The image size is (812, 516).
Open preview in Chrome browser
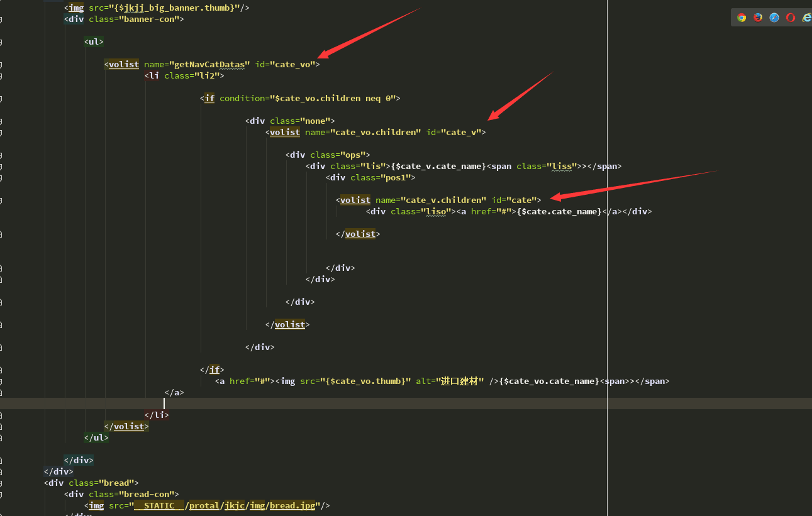point(742,18)
